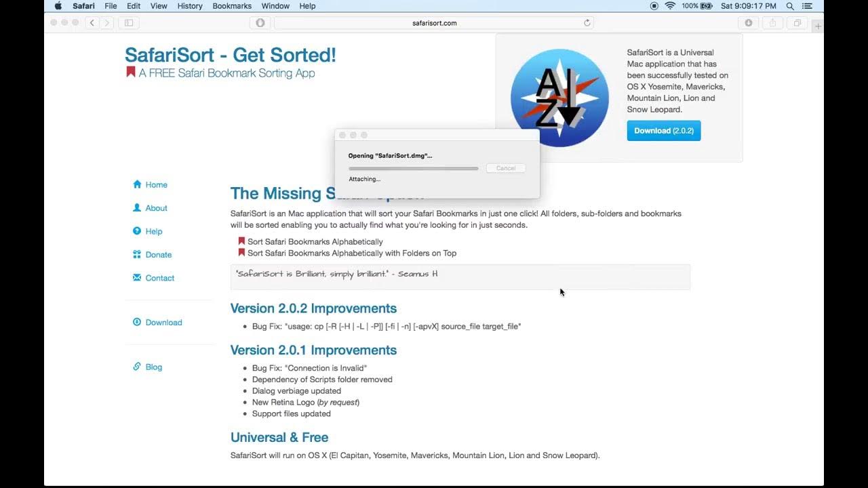
Task: Click the SafariSort - Get Sorted! heading
Action: pos(231,55)
